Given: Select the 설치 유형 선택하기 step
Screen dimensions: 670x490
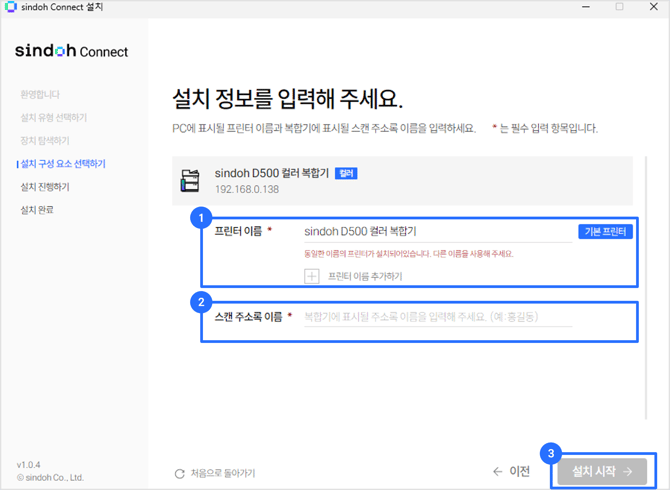Looking at the screenshot, I should (54, 117).
